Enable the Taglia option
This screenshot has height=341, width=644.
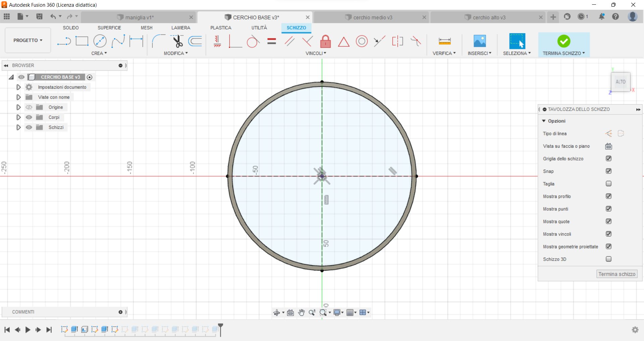click(x=609, y=184)
